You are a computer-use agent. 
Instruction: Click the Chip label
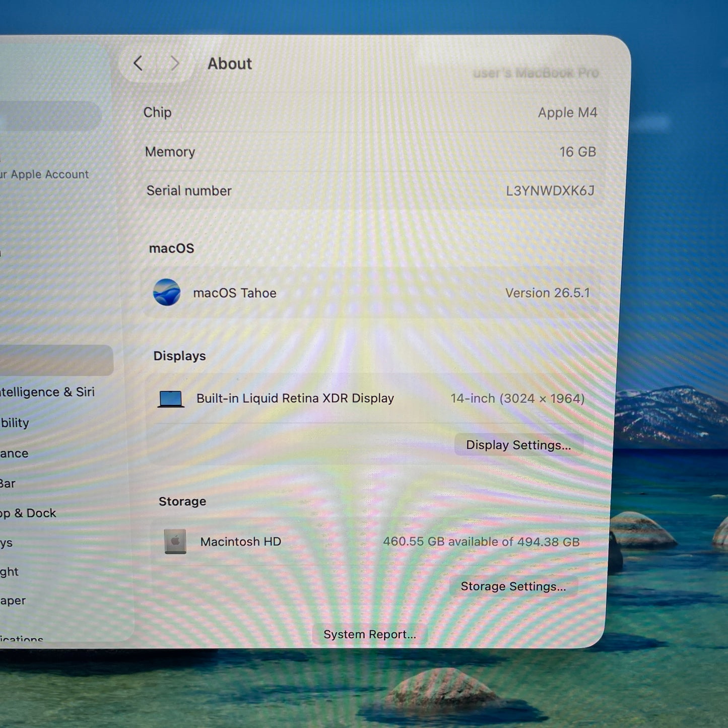[157, 112]
